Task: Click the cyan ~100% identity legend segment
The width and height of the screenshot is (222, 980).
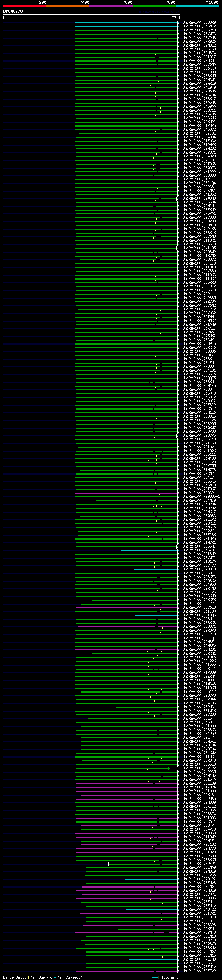Action: [x=197, y=7]
